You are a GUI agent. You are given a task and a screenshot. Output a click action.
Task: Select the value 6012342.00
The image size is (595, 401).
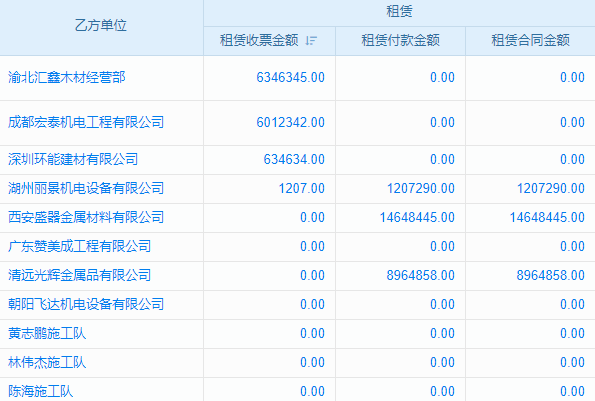[x=291, y=122]
